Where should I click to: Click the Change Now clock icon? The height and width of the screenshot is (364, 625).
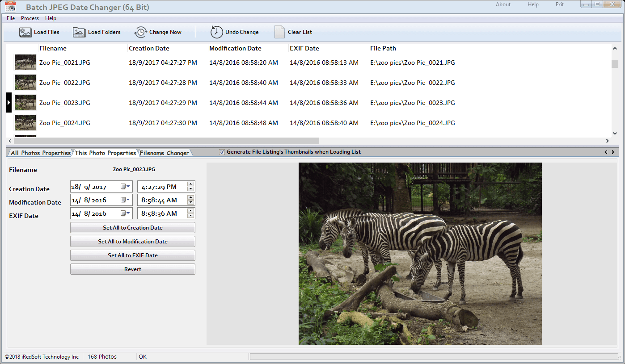click(x=141, y=32)
